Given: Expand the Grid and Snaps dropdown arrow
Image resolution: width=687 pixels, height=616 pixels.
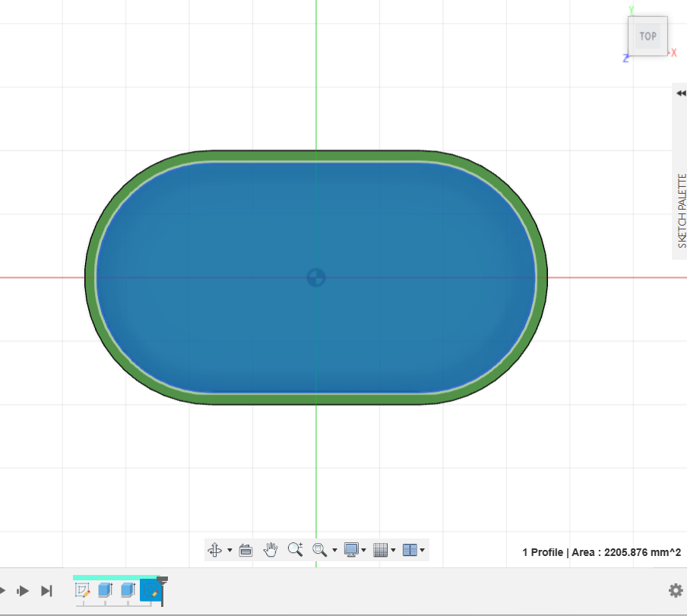Looking at the screenshot, I should [393, 551].
